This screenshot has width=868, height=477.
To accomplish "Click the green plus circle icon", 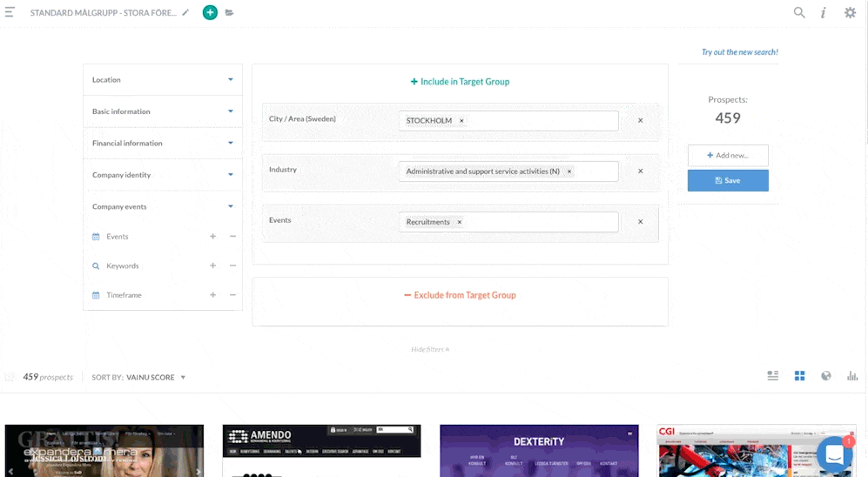I will pos(210,13).
